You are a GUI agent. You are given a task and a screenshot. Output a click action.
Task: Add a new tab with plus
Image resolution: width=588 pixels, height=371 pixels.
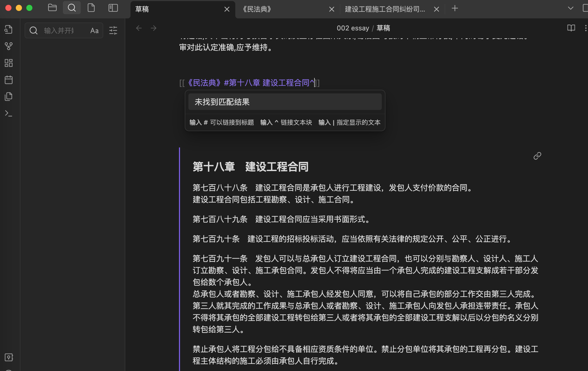(x=455, y=8)
